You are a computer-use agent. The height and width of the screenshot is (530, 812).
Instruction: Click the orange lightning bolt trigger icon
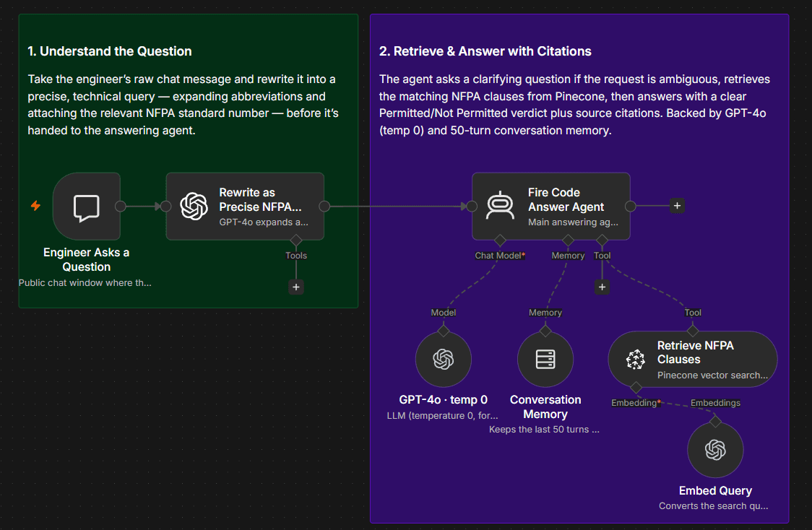click(35, 206)
